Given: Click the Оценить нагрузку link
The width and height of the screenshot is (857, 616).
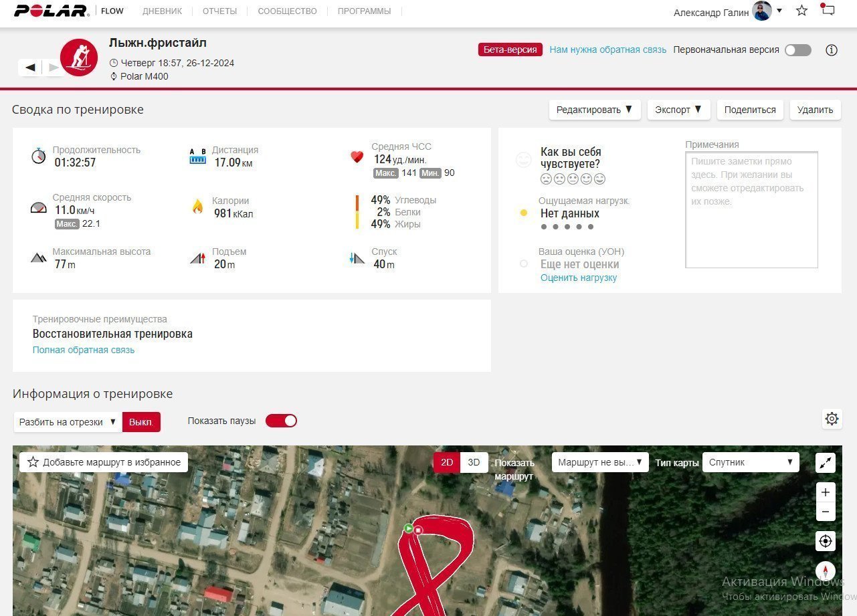Looking at the screenshot, I should click(579, 278).
